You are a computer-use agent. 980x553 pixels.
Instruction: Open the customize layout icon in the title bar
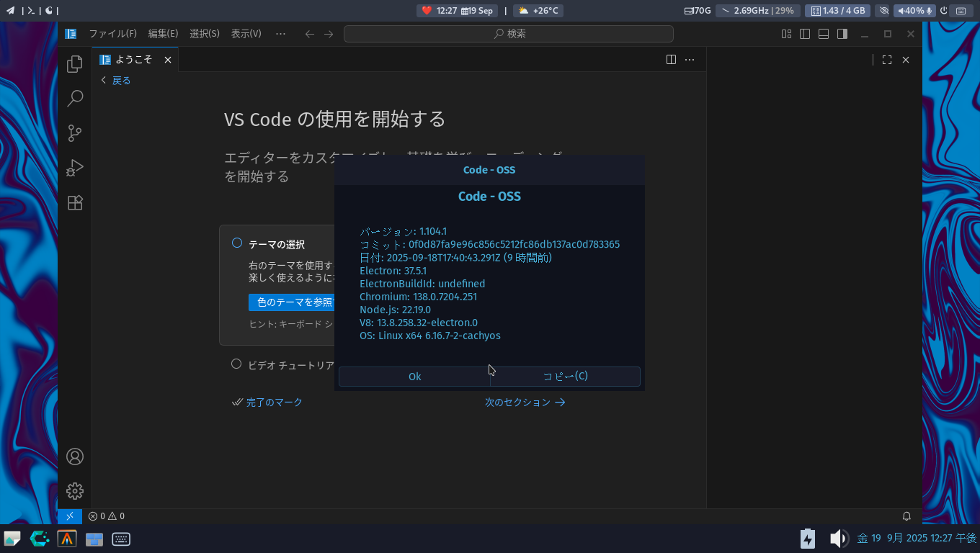[x=787, y=34]
